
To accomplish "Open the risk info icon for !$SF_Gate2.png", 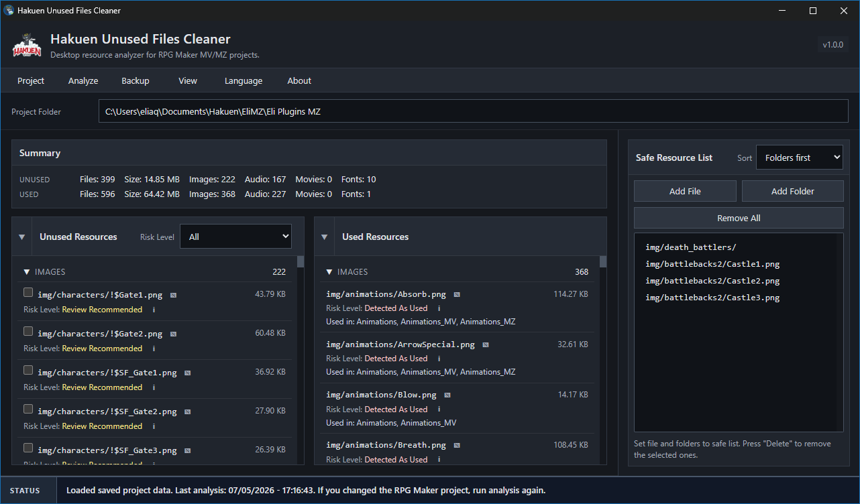I will point(154,426).
